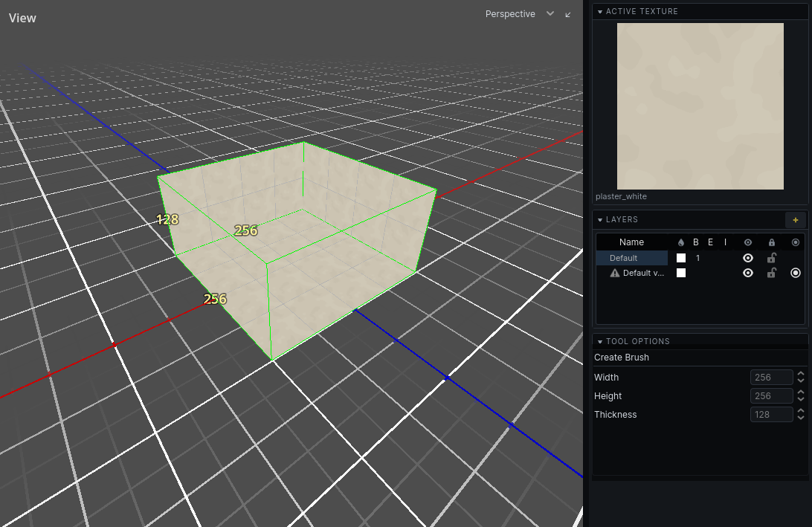Click the plaster_white texture name
812x527 pixels.
[x=621, y=197]
